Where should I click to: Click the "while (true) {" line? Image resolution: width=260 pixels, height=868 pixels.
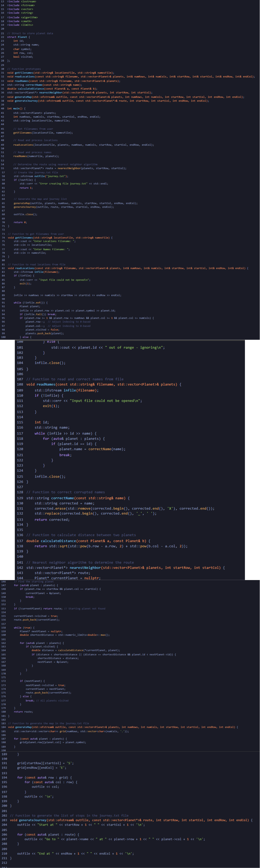[x=24, y=628]
